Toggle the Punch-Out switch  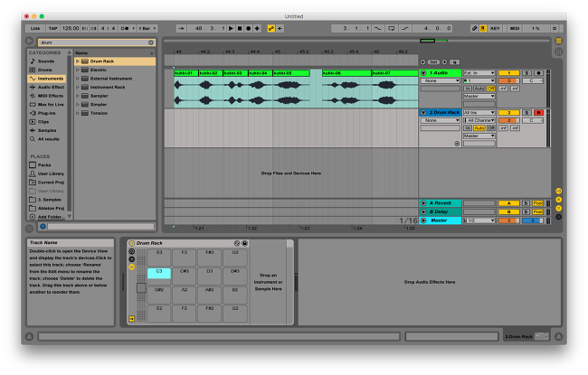405,29
